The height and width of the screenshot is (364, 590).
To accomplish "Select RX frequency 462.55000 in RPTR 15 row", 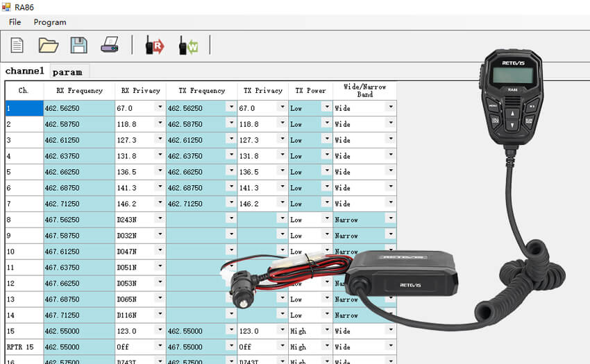I will (x=79, y=347).
